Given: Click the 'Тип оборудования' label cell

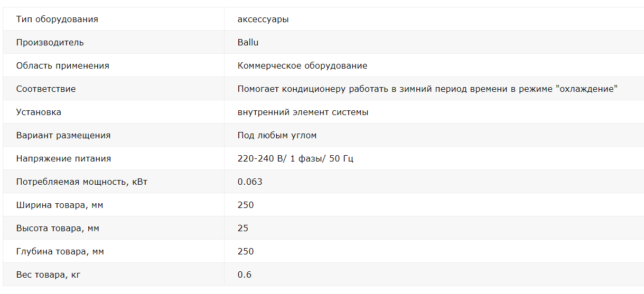Looking at the screenshot, I should click(57, 20).
